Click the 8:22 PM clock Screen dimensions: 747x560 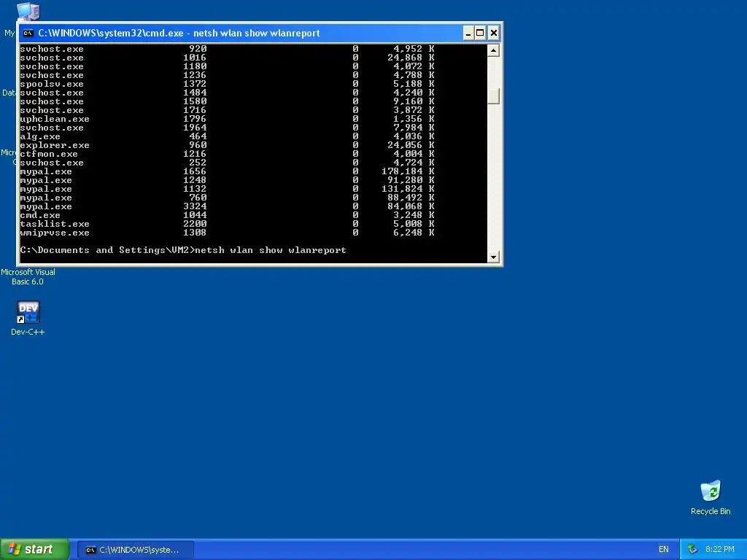719,549
